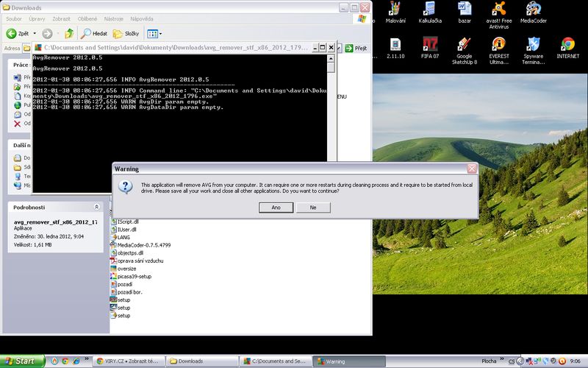Image resolution: width=588 pixels, height=368 pixels.
Task: Click the CS language indicator in taskbar
Action: pos(512,361)
